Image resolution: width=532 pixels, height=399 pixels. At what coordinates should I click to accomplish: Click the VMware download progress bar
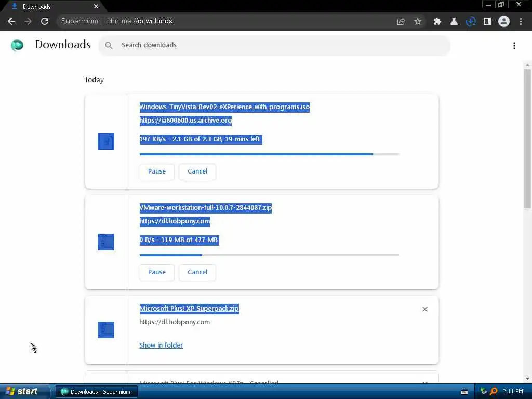tap(270, 255)
